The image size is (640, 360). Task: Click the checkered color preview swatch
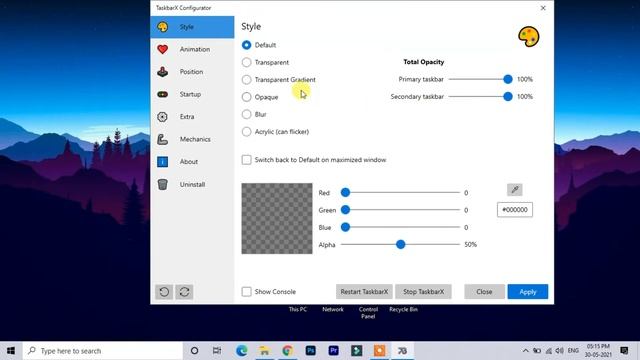[277, 218]
